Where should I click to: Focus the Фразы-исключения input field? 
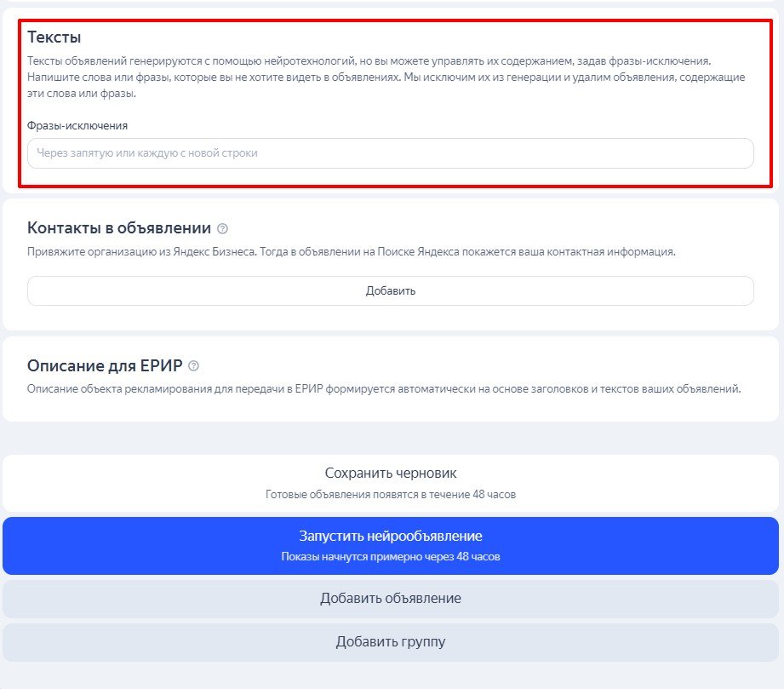point(391,153)
